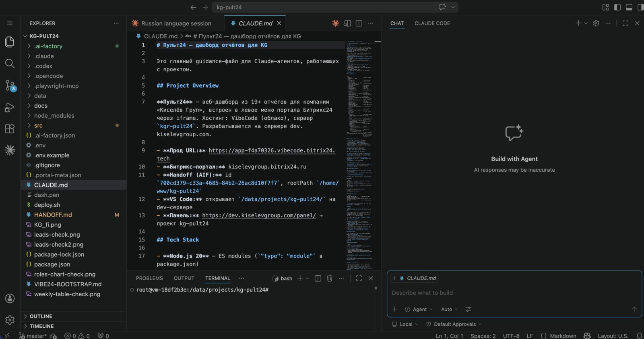Open the vibecode.bitrix24 production URL link
The image size is (644, 339).
tap(272, 150)
